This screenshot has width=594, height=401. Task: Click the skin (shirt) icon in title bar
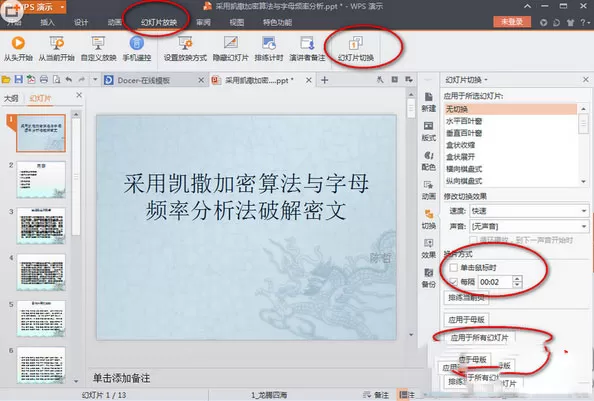tap(570, 22)
